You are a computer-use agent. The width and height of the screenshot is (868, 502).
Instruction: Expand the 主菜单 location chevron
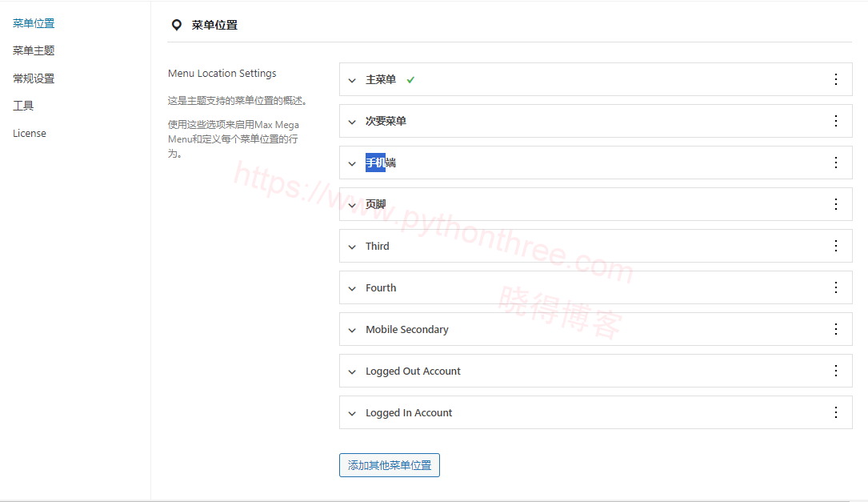point(352,80)
